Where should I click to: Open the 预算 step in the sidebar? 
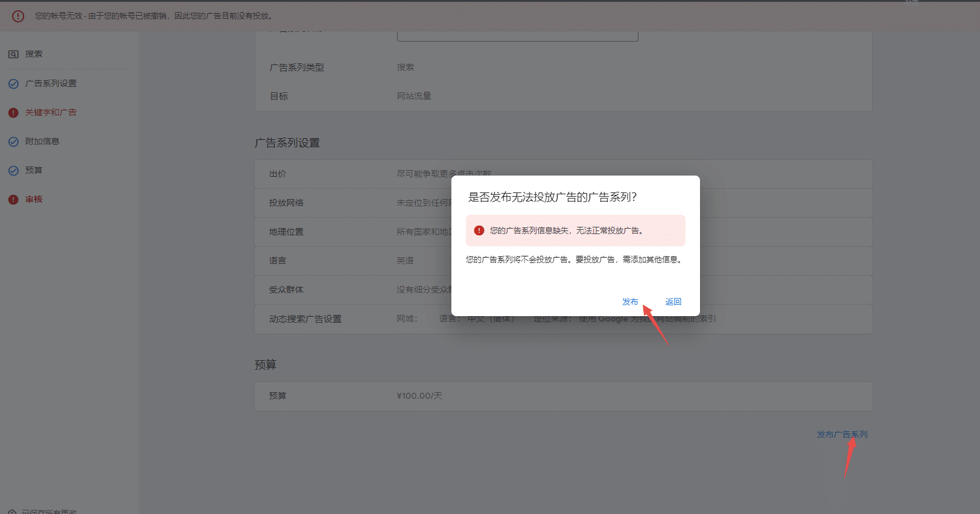(x=34, y=170)
